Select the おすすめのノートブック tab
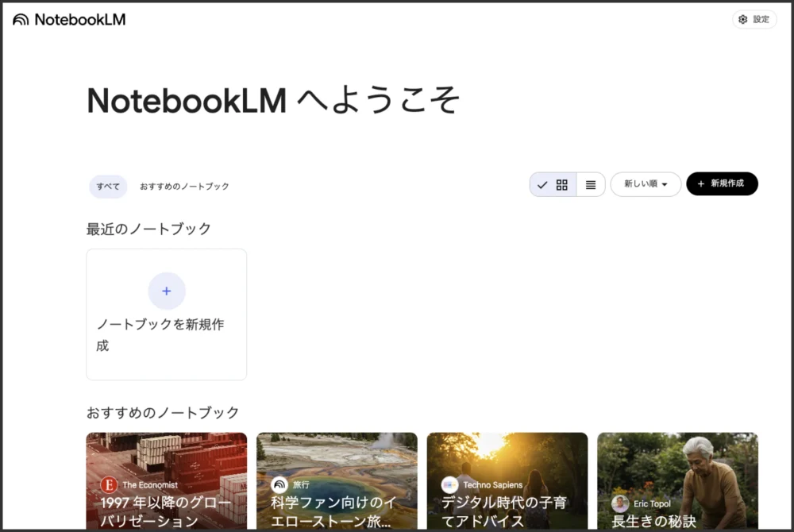Screen dimensions: 794x532 point(184,187)
